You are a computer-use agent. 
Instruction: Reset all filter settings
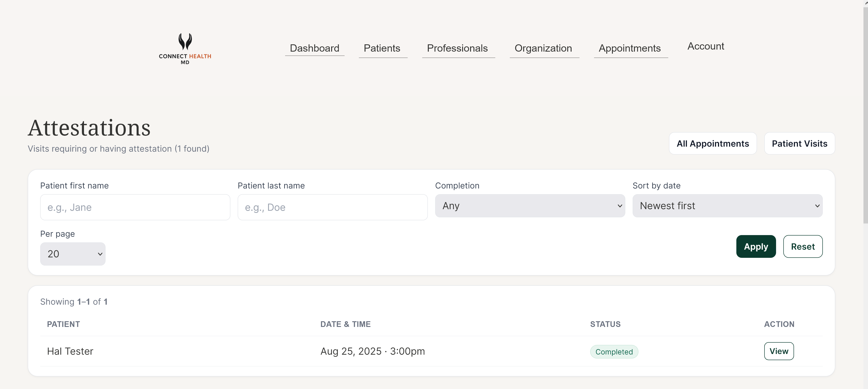point(803,246)
